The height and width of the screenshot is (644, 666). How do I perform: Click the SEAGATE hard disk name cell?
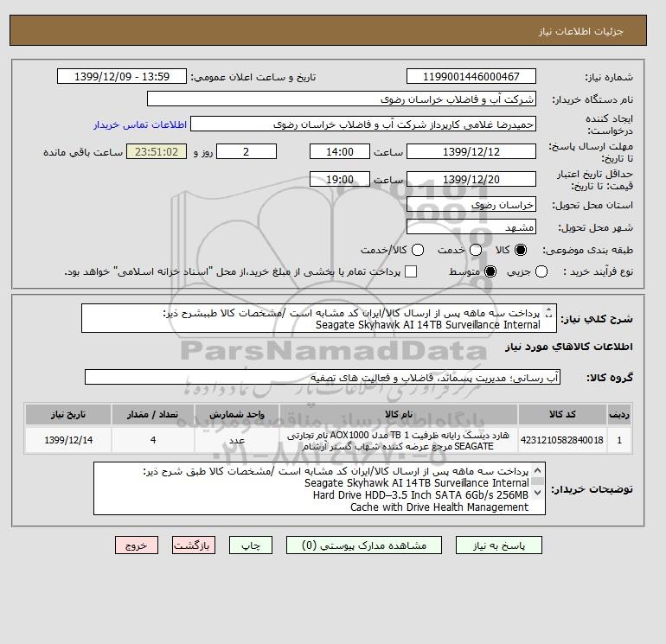tap(399, 440)
